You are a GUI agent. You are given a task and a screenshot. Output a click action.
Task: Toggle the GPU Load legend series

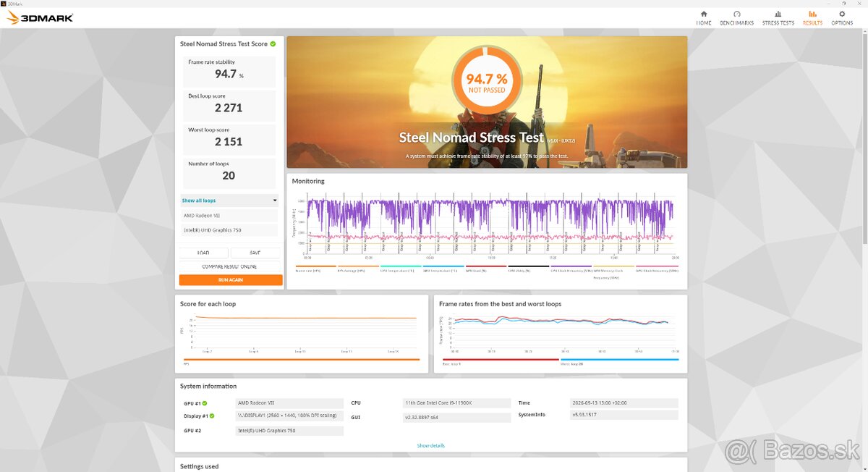click(486, 268)
